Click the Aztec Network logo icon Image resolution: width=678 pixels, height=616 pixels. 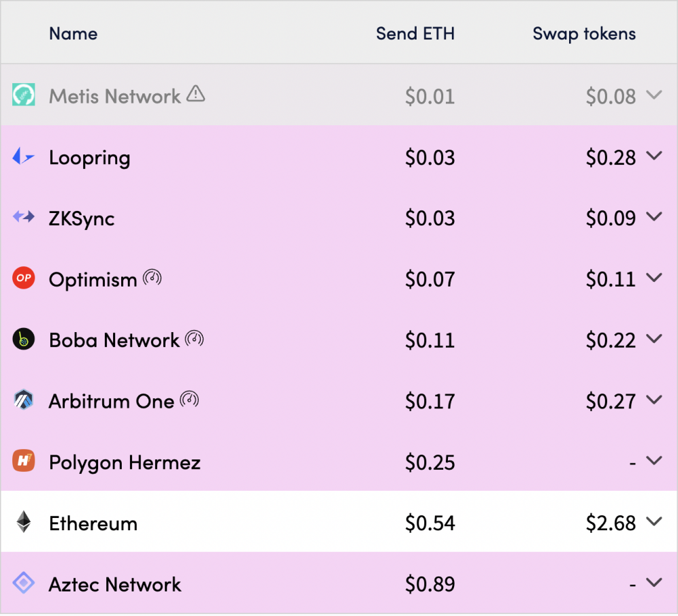[x=25, y=583]
